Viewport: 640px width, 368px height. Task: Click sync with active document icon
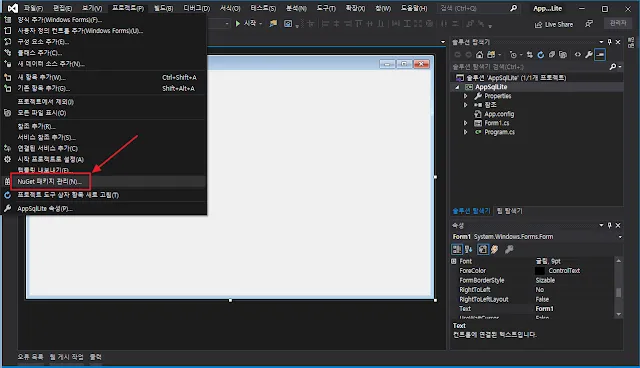pyautogui.click(x=529, y=55)
